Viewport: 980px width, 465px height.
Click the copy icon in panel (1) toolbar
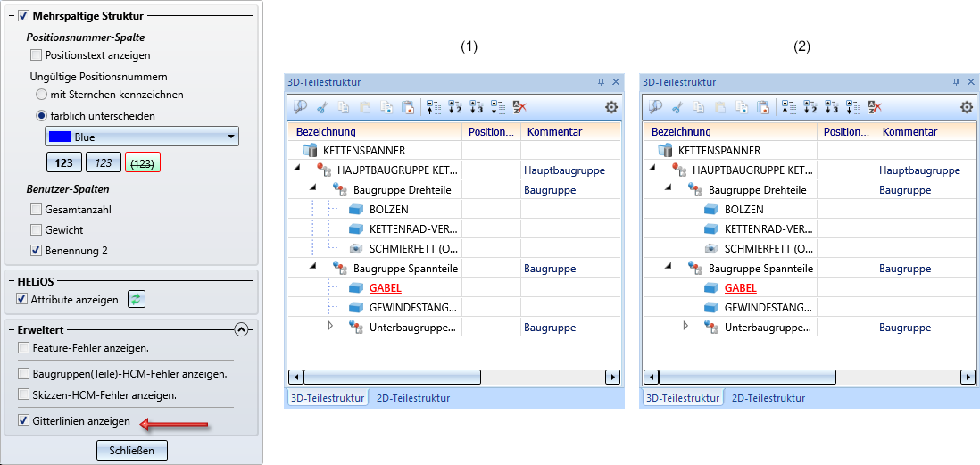coord(343,107)
